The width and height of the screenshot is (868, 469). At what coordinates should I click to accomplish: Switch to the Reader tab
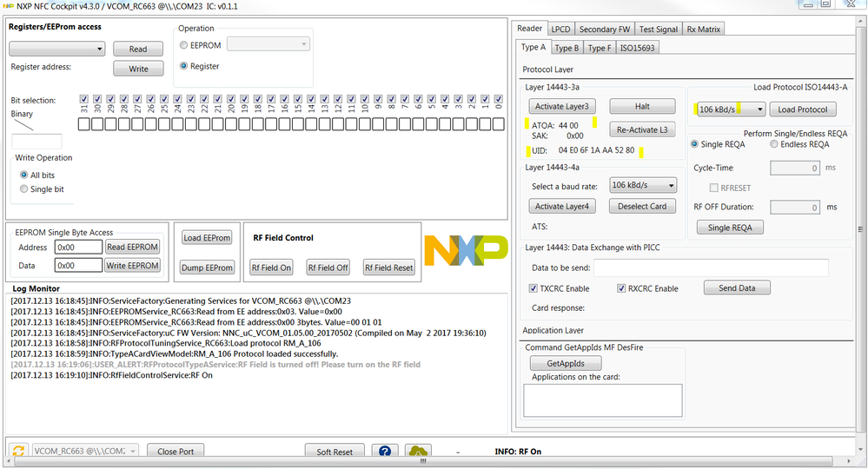[x=530, y=28]
